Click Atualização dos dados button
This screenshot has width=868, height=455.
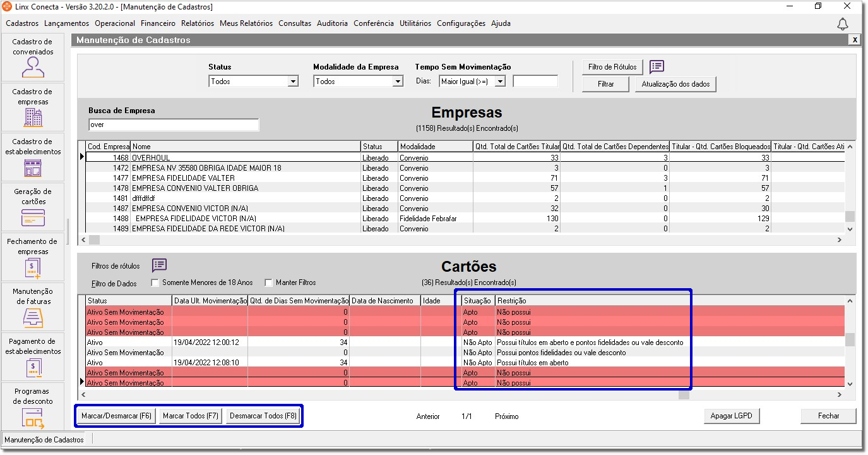675,84
